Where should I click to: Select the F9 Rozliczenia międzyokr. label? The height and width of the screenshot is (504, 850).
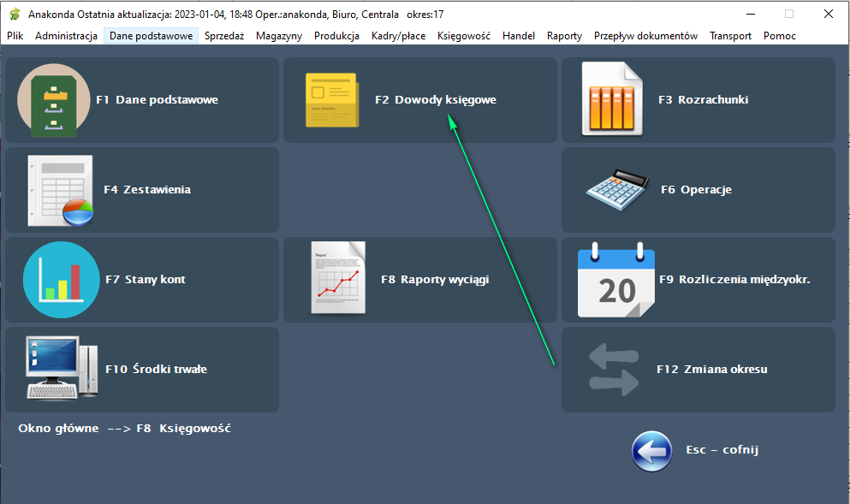[x=735, y=280]
